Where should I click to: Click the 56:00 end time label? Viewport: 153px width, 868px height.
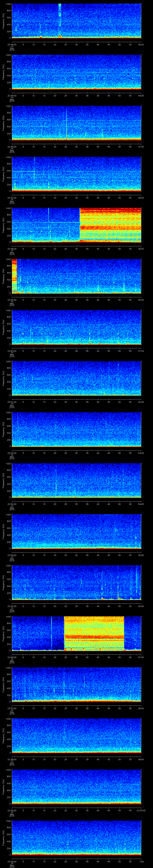click(141, 606)
